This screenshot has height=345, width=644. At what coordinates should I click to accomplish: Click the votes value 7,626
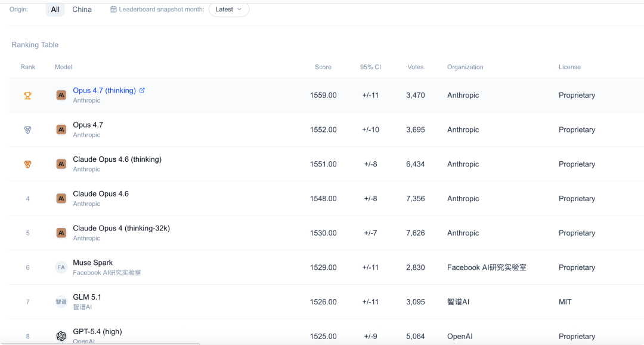point(415,233)
